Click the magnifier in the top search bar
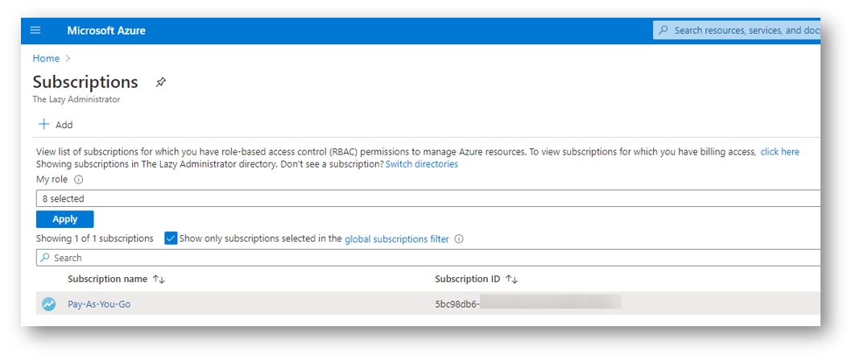This screenshot has width=868, height=360. tap(663, 30)
